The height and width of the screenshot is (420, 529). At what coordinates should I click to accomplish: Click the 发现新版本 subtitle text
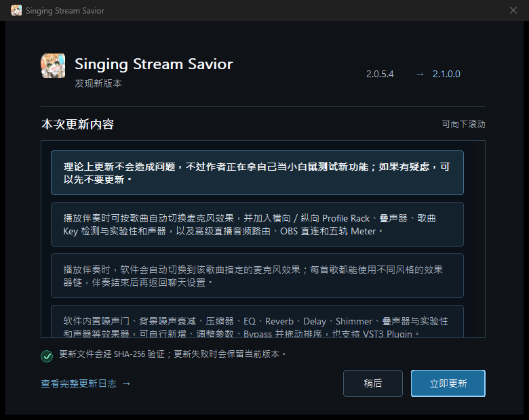click(98, 83)
